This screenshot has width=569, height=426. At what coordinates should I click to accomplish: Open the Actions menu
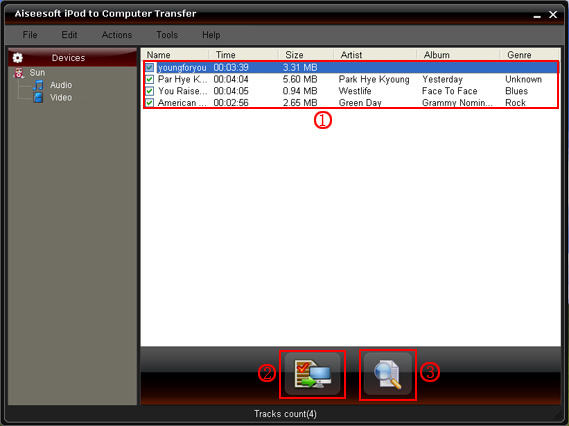point(116,35)
